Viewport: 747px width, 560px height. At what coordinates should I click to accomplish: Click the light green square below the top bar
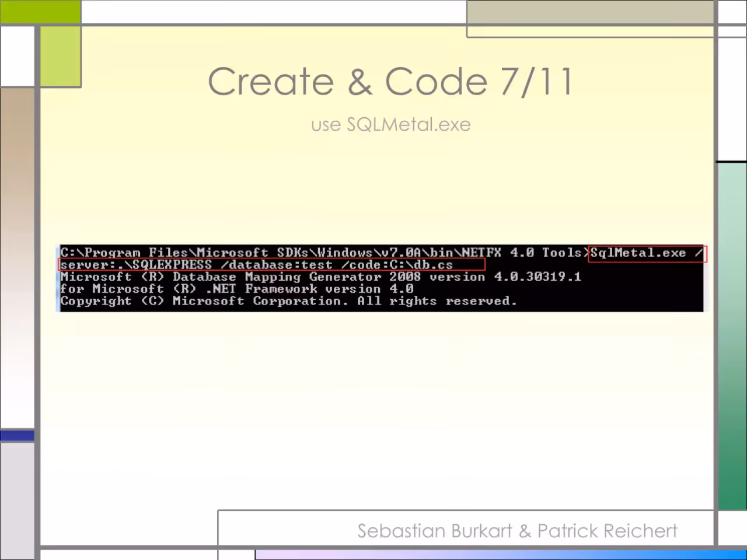pyautogui.click(x=61, y=57)
